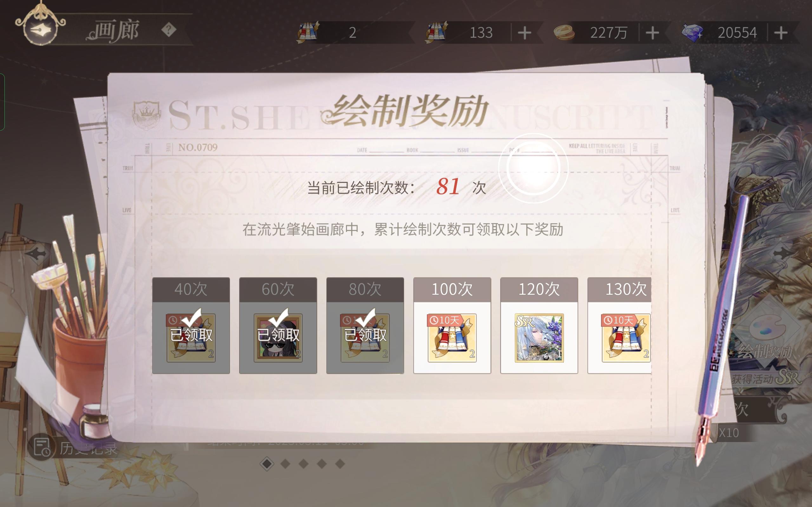Image resolution: width=812 pixels, height=507 pixels.
Task: Click the palette draw rewards icon
Action: [765, 328]
